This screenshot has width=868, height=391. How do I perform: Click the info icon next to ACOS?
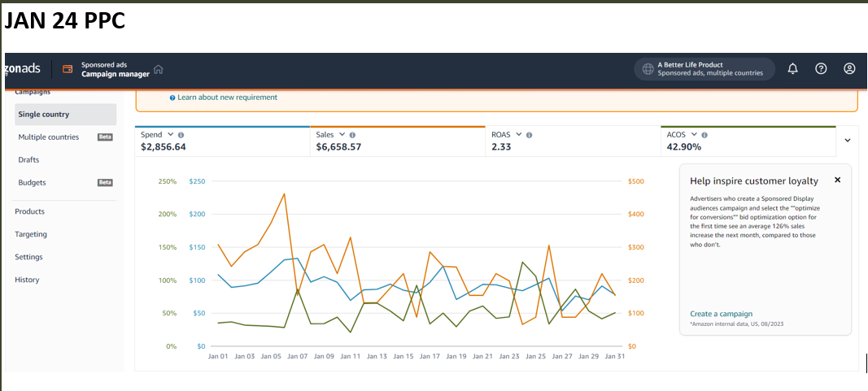click(x=704, y=135)
